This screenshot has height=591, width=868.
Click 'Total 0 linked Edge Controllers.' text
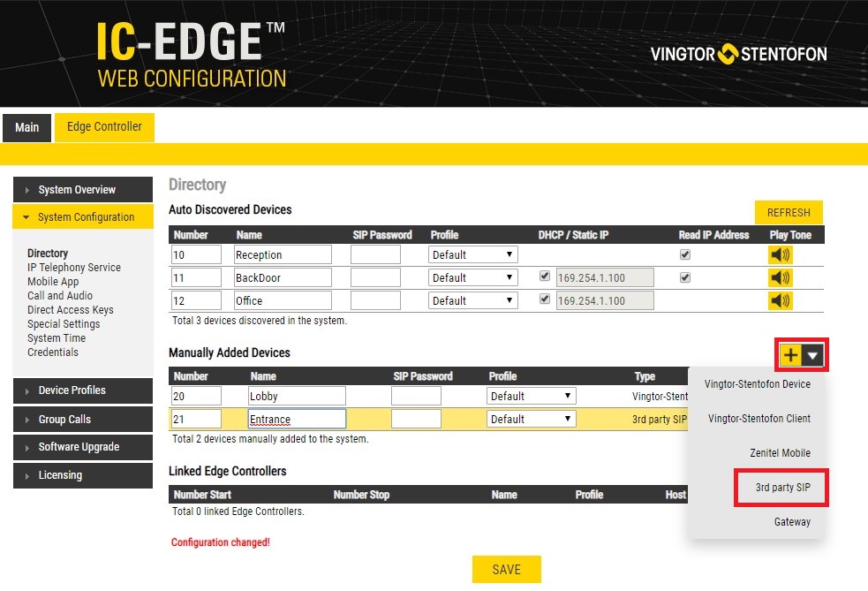[x=238, y=511]
